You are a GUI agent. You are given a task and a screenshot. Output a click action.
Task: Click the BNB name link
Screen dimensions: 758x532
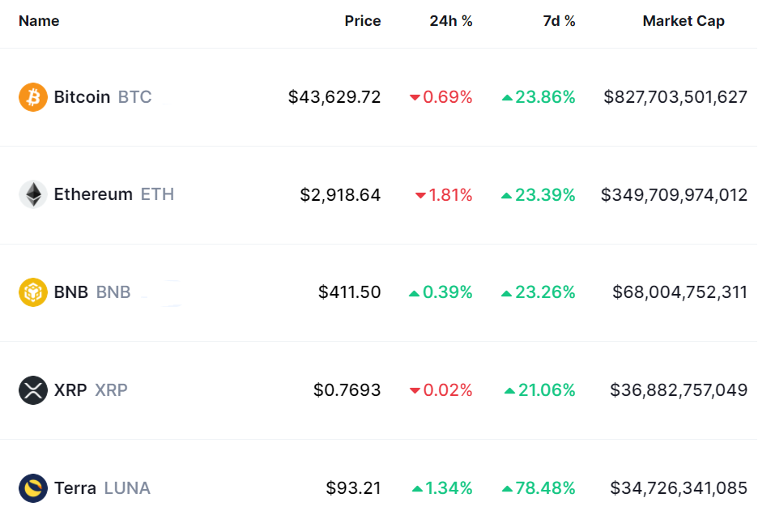tap(71, 292)
